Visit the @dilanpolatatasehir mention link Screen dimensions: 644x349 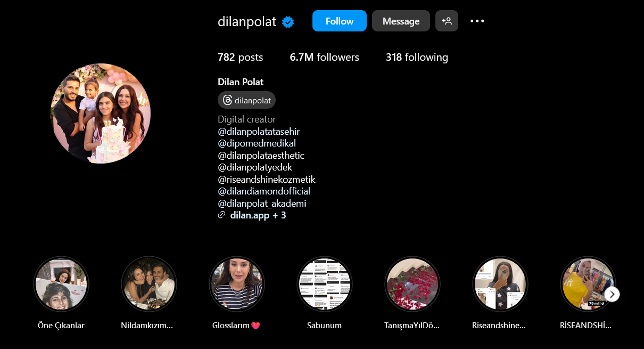click(x=259, y=131)
